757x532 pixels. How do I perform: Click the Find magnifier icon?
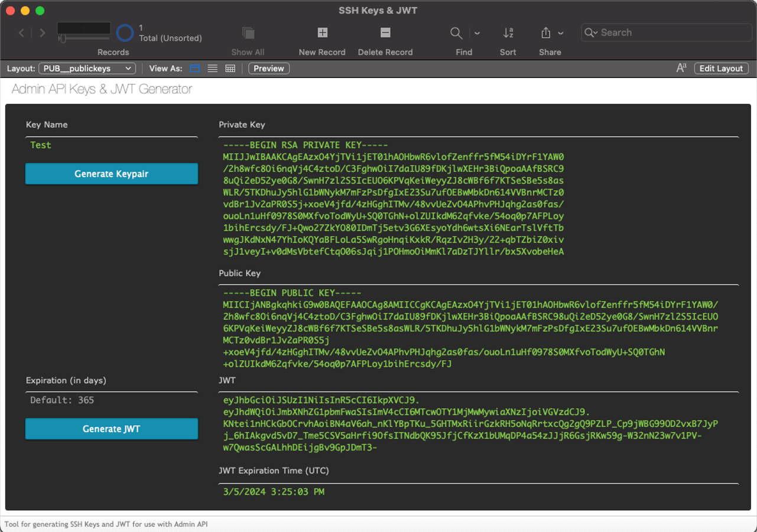click(456, 33)
